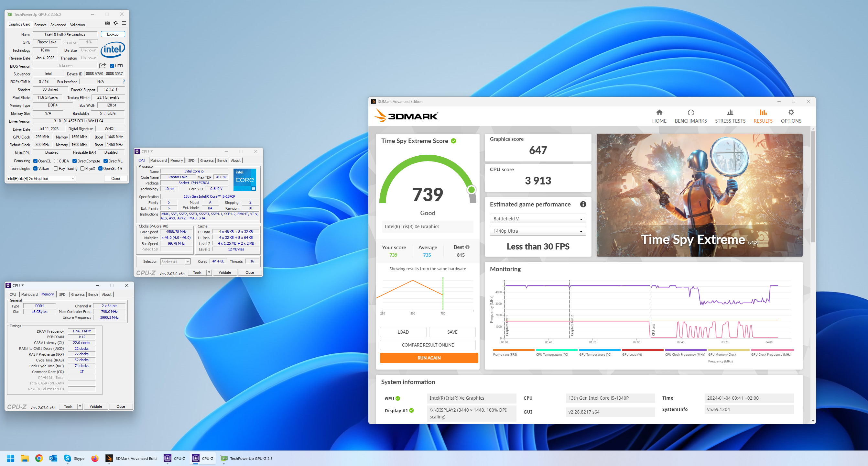Open Outlook from taskbar

point(53,458)
